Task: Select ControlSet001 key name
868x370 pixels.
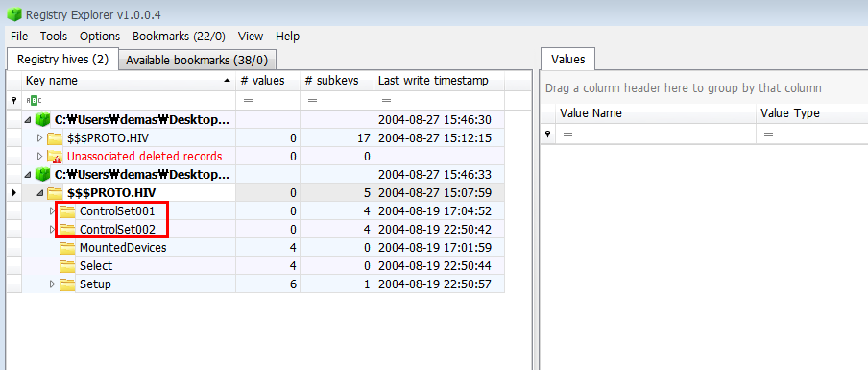Action: (x=117, y=211)
